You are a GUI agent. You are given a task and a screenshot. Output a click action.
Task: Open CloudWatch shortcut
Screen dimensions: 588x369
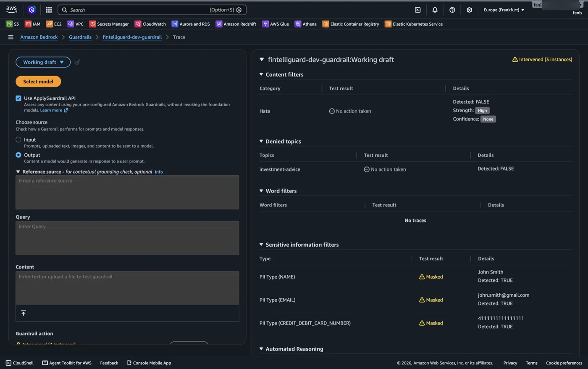[x=150, y=24]
